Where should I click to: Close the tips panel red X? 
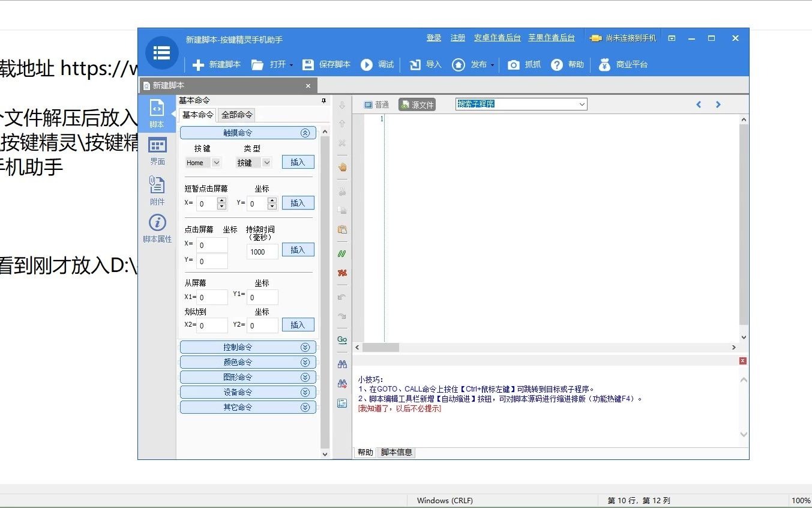(743, 361)
